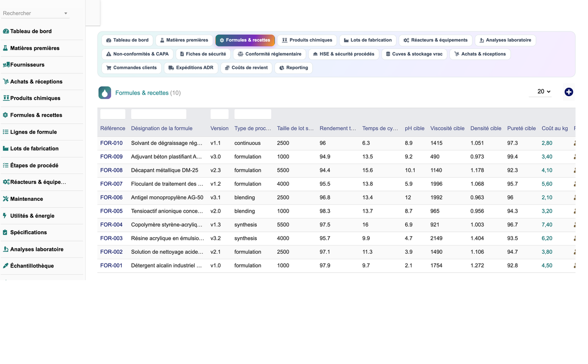
Task: Open formula FOR-007 link
Action: click(x=111, y=184)
